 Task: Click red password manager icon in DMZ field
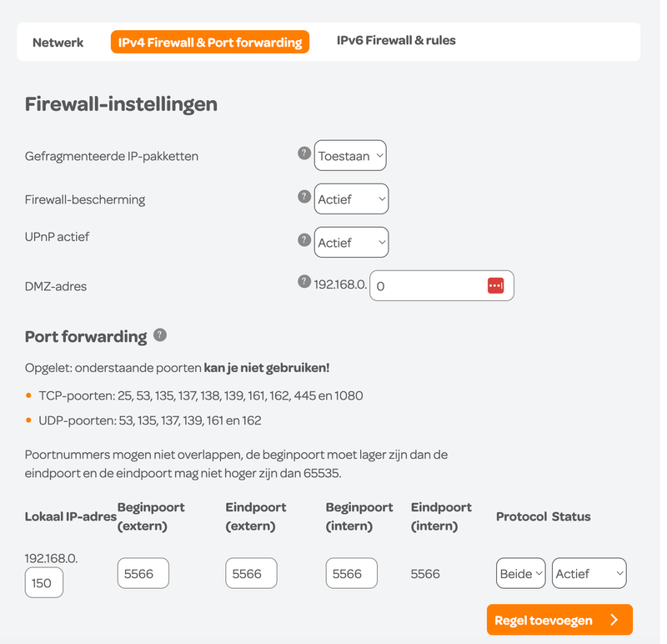click(x=496, y=285)
